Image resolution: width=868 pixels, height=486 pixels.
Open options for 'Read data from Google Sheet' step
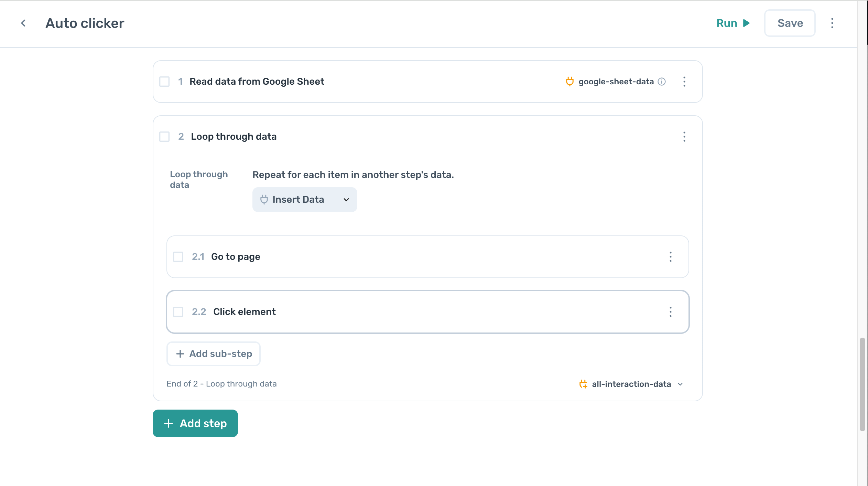684,82
